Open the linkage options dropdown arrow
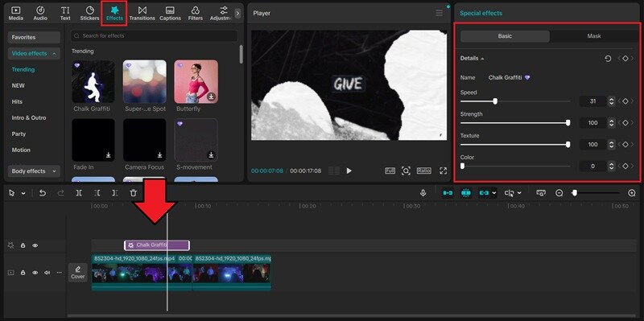Viewport: 644px width, 321px height. point(494,193)
